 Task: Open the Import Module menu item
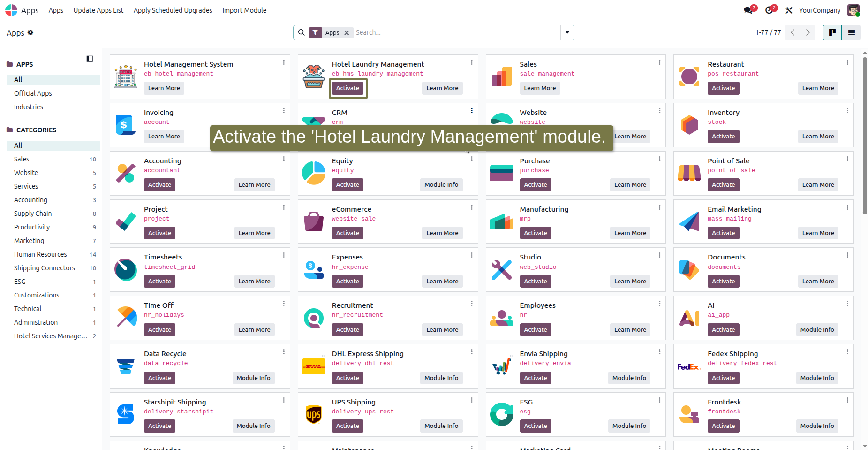244,10
